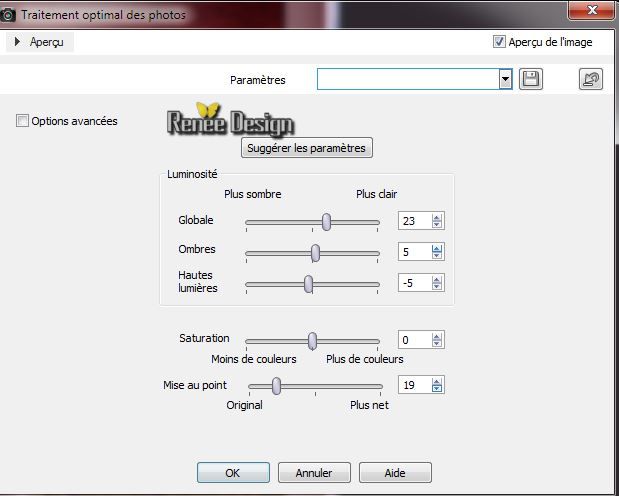
Task: Click the Globale brightness slider handle
Action: (326, 222)
